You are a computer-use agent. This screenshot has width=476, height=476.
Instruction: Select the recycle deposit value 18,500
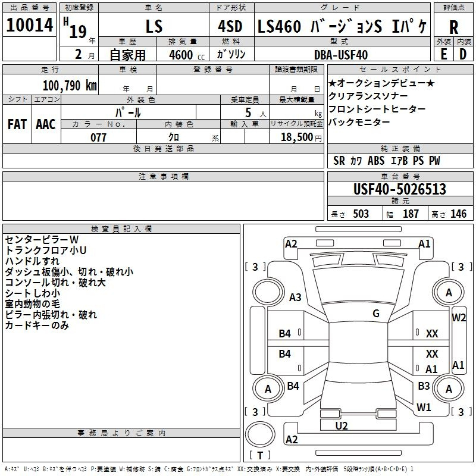coord(295,137)
